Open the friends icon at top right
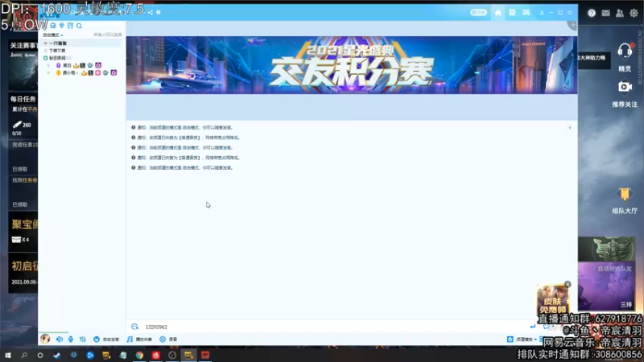The width and height of the screenshot is (644, 362). [619, 13]
